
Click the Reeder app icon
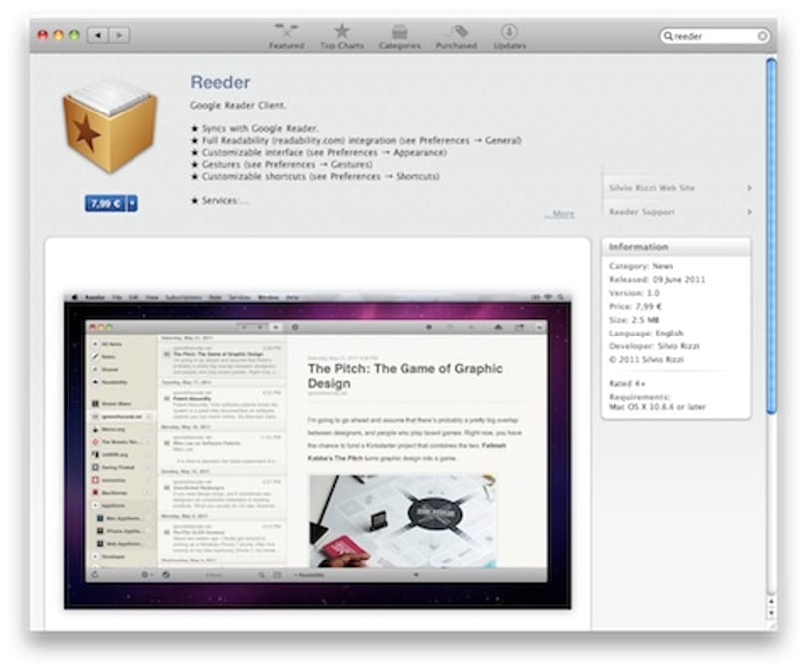coord(111,128)
